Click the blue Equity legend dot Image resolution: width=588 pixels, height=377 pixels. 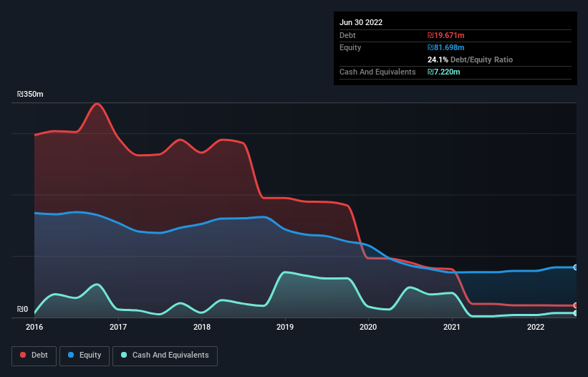[x=70, y=355]
